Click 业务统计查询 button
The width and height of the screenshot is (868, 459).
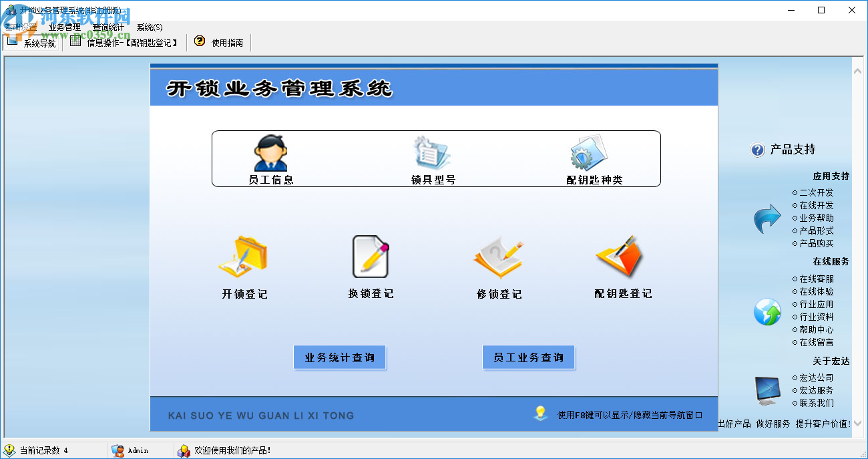click(x=339, y=357)
